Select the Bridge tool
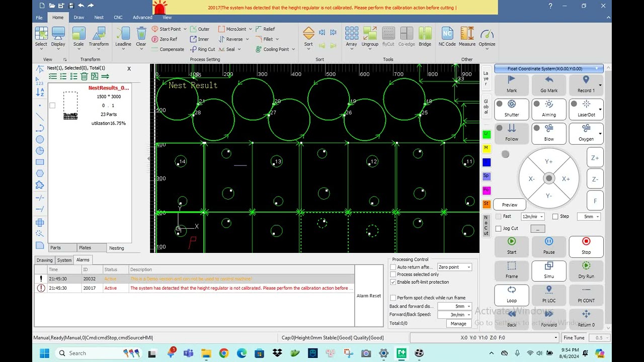The height and width of the screenshot is (362, 644). 425,37
